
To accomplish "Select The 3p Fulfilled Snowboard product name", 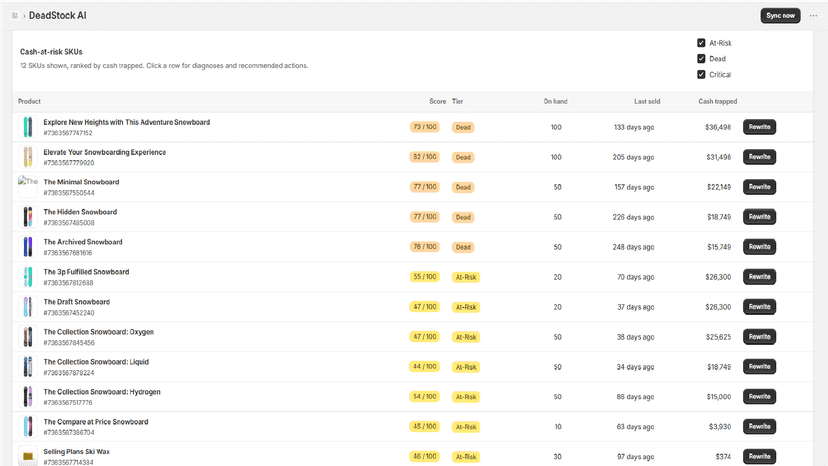I will [x=86, y=272].
